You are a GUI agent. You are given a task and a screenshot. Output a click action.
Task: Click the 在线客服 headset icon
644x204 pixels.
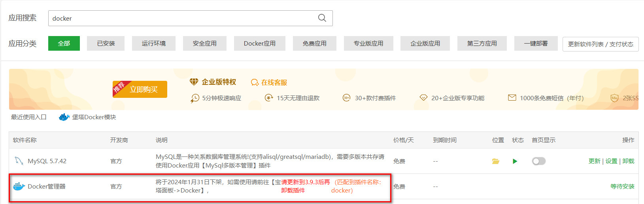coord(255,82)
